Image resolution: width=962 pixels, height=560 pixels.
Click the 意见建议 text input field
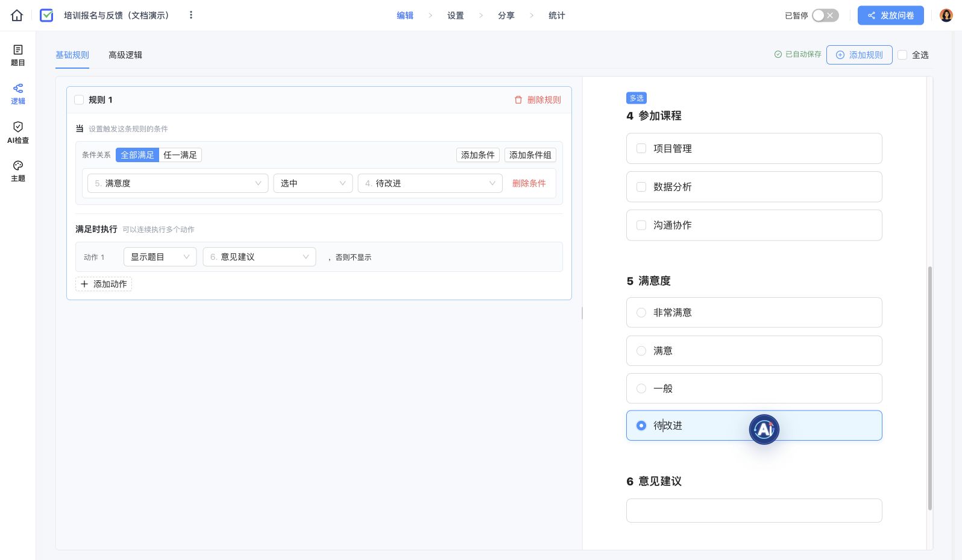(754, 511)
